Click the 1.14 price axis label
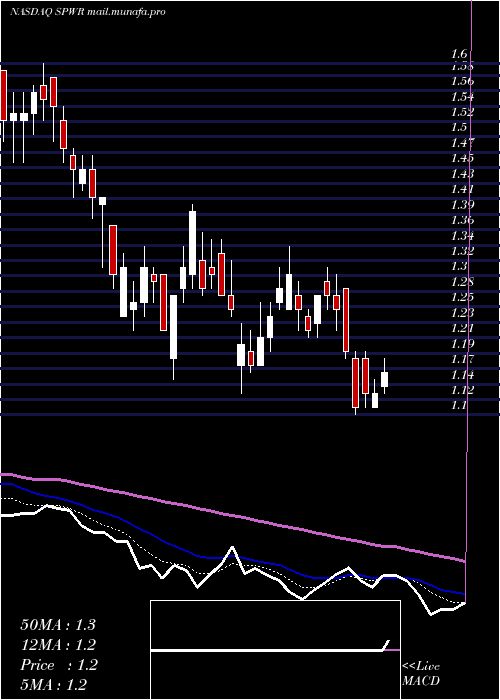The image size is (500, 700). pyautogui.click(x=462, y=375)
